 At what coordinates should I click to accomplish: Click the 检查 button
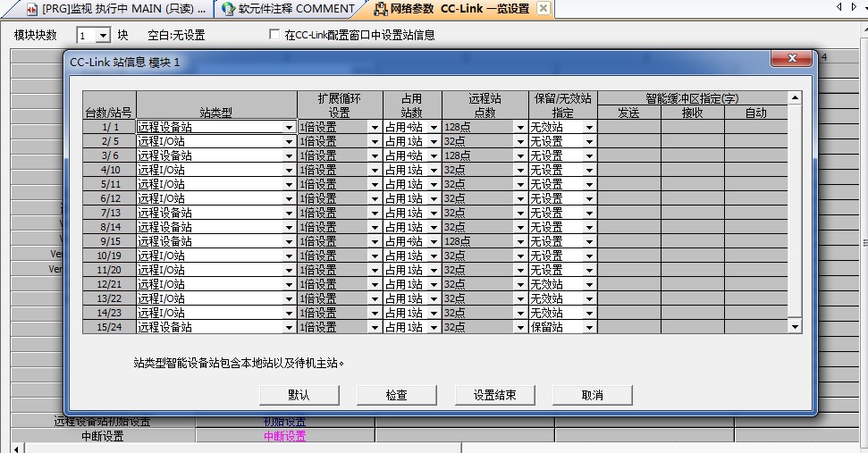point(396,395)
